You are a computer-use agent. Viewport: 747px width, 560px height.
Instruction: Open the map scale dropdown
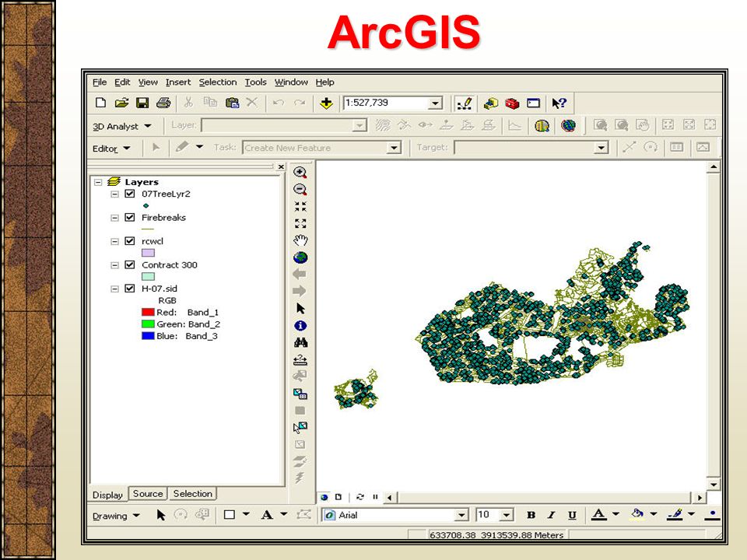click(x=435, y=103)
